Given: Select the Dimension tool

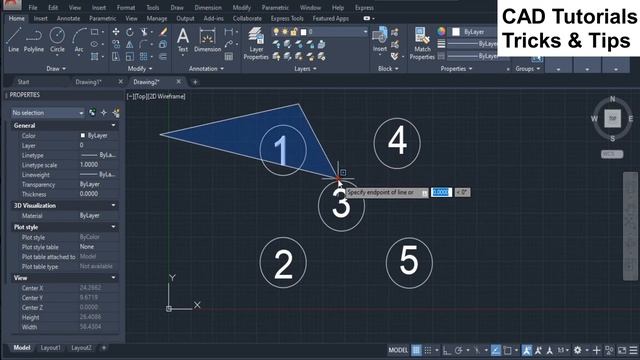Looking at the screenshot, I should tap(207, 40).
